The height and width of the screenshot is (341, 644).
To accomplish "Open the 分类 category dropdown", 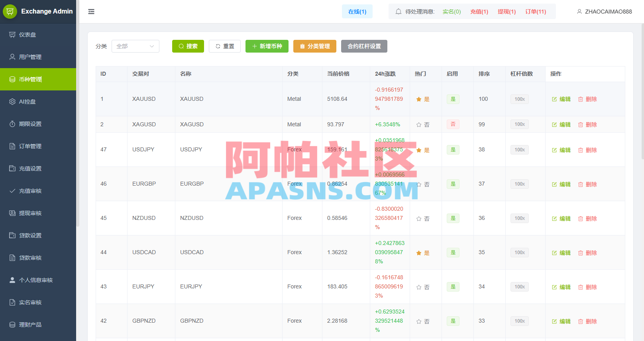I will [135, 46].
